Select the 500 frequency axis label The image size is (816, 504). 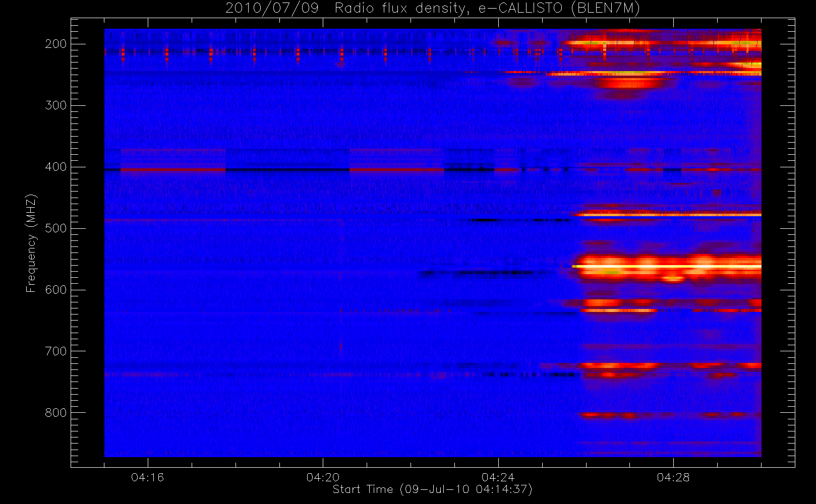56,228
